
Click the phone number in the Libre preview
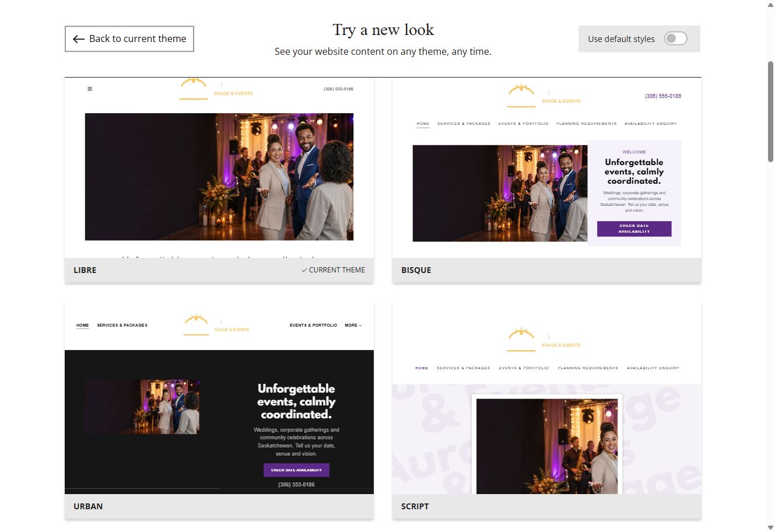click(338, 89)
